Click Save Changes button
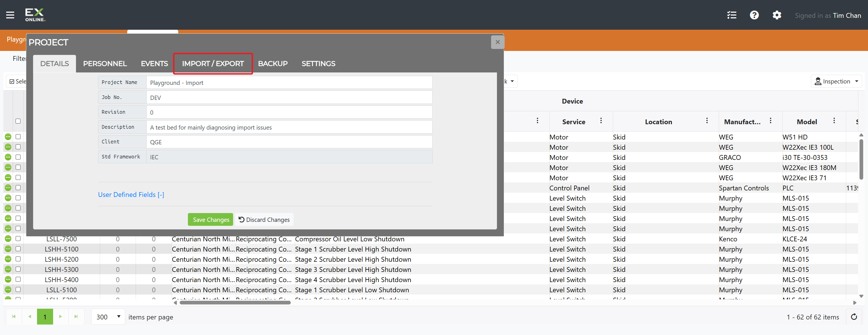The width and height of the screenshot is (868, 335). point(211,220)
